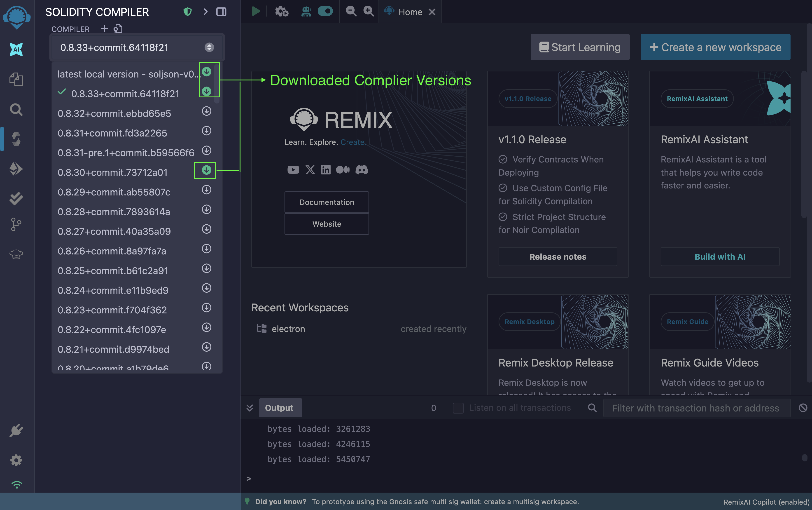Toggle the side panel layout icon
Screen dimensions: 812x510
pos(222,12)
